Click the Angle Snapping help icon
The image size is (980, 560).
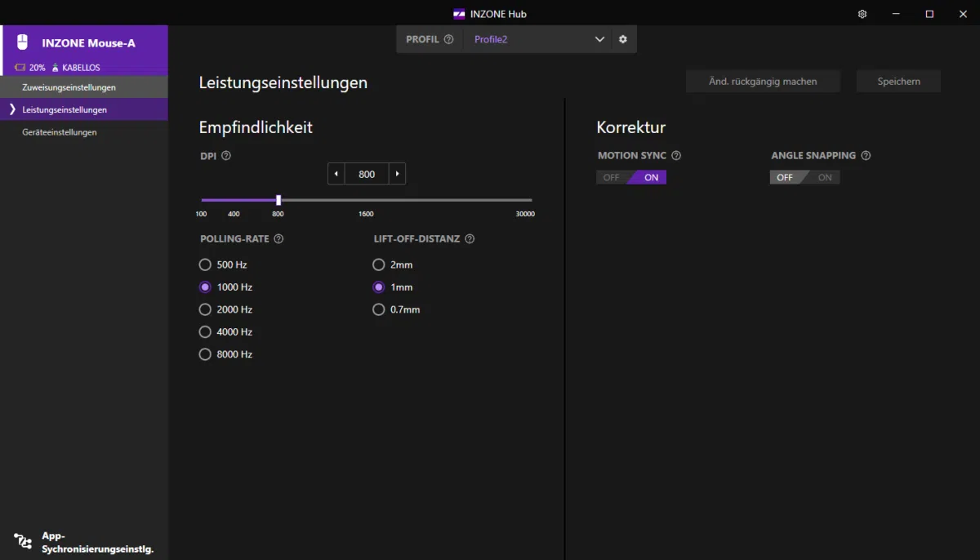tap(866, 156)
